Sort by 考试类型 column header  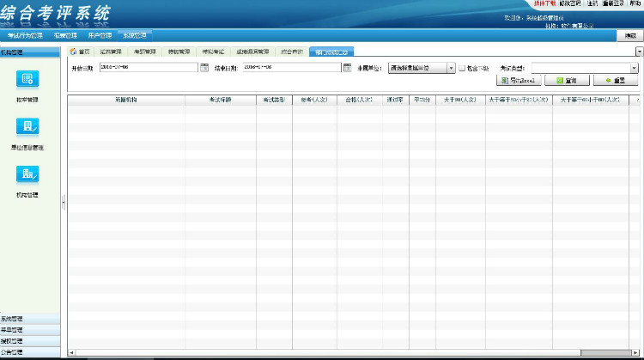pyautogui.click(x=275, y=100)
